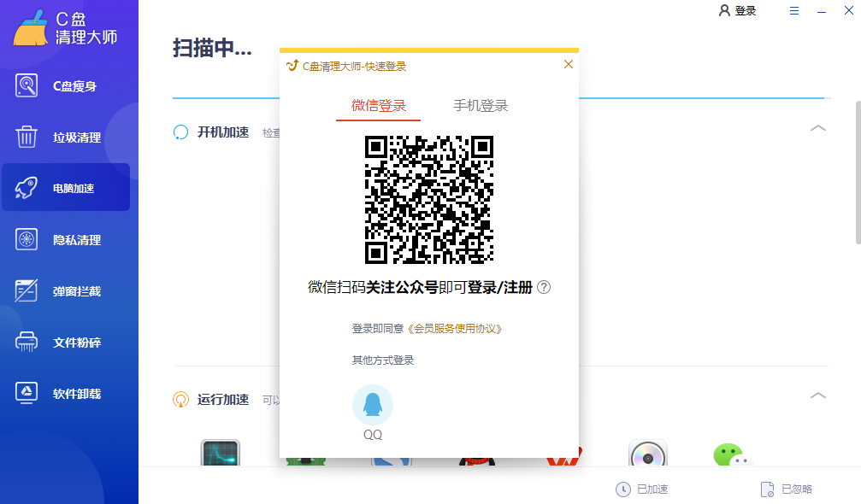
Task: Close the 快速登录 dialog
Action: coord(569,64)
